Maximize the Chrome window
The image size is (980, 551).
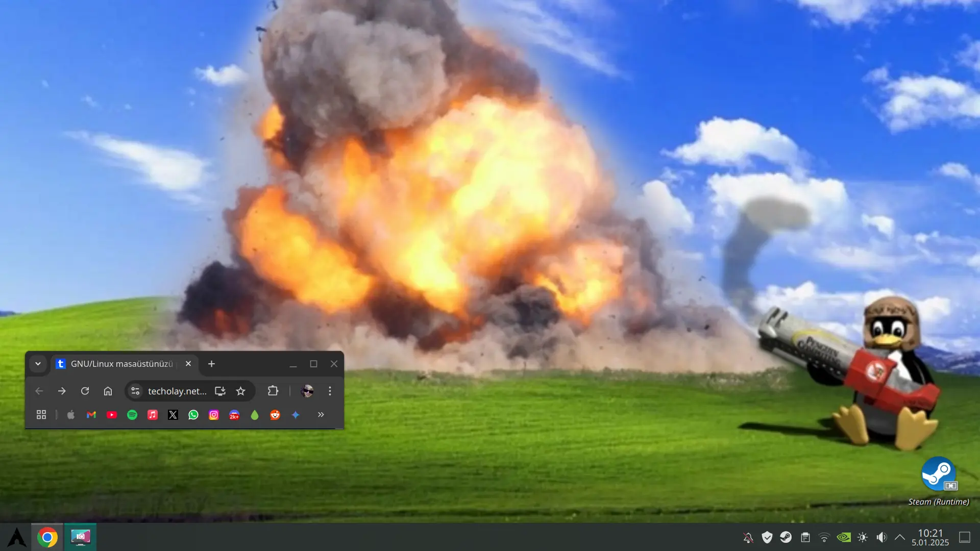(313, 364)
